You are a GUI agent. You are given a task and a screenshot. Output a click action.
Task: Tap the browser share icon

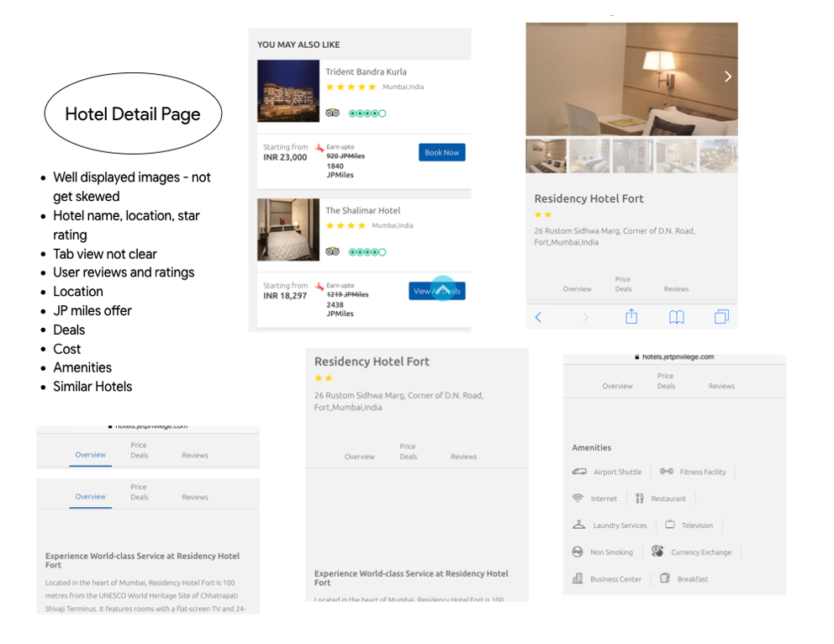[631, 316]
